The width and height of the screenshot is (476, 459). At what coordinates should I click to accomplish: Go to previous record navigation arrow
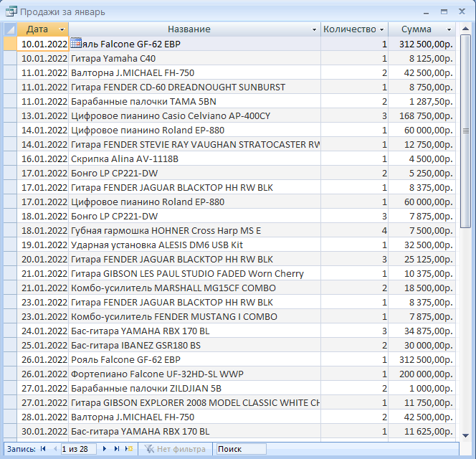coord(55,449)
